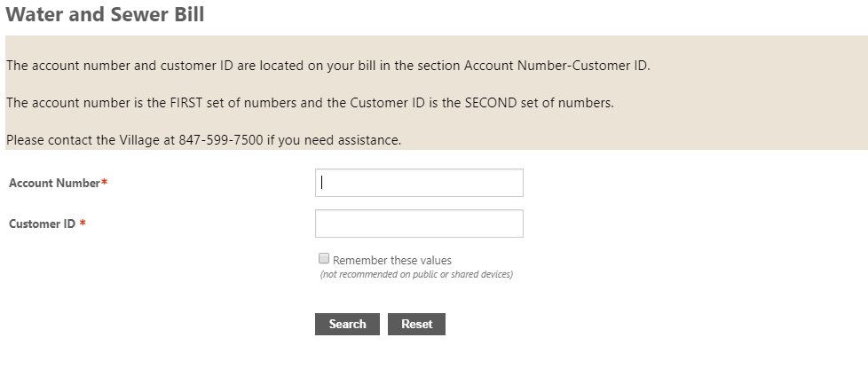The height and width of the screenshot is (369, 868).
Task: Click the Account Number field label
Action: click(x=54, y=183)
